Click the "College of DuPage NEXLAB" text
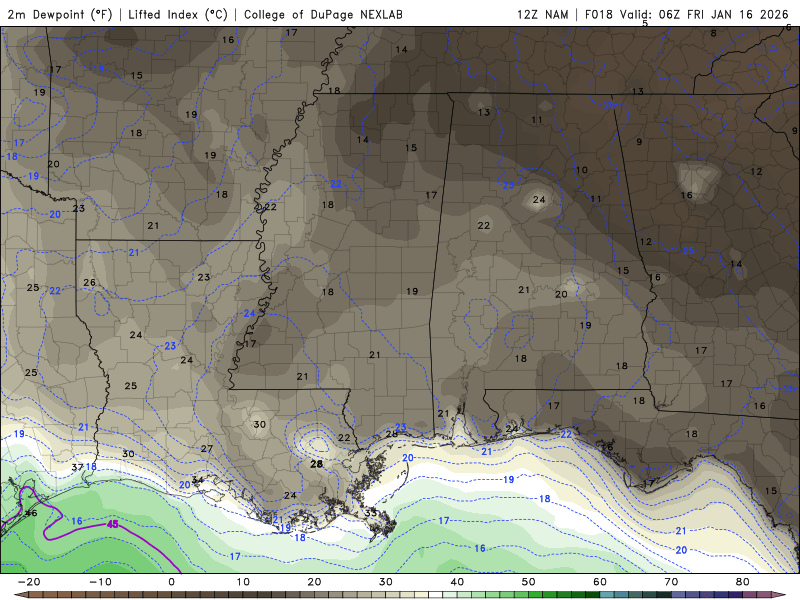This screenshot has height=600, width=800. 323,14
